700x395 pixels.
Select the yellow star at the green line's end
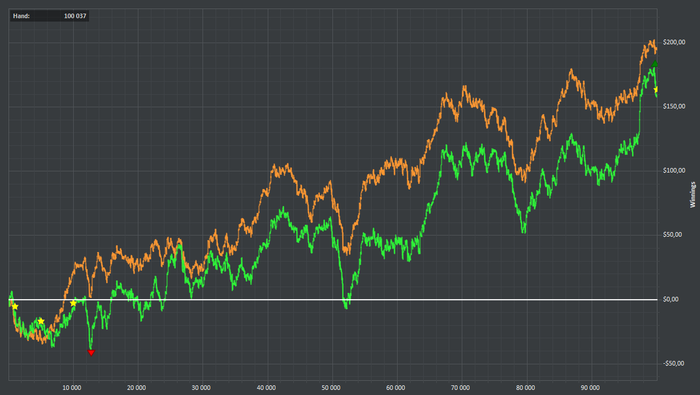[656, 90]
